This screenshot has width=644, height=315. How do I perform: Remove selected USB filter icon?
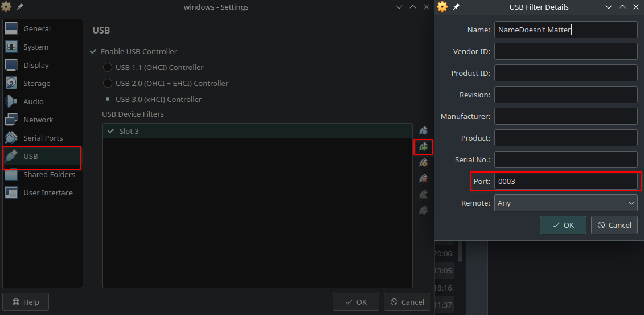(x=423, y=179)
